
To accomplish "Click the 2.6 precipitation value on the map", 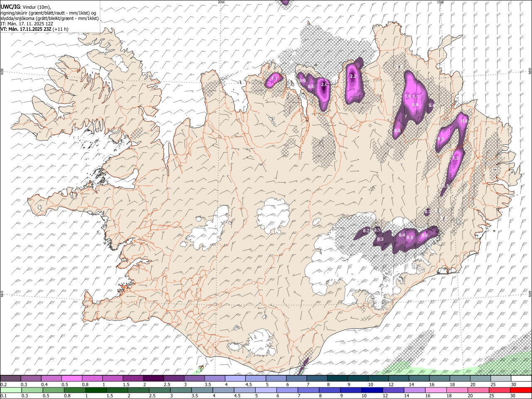I will coord(325,84).
